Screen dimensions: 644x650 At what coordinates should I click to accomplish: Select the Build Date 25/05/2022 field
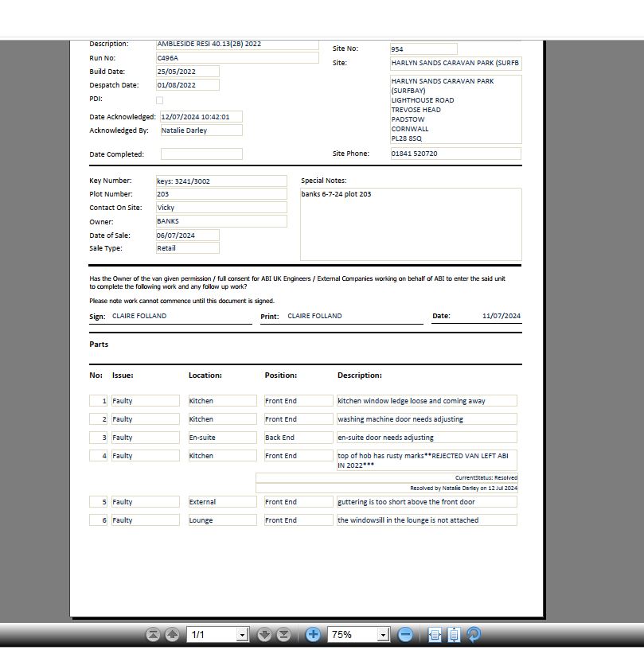click(187, 72)
